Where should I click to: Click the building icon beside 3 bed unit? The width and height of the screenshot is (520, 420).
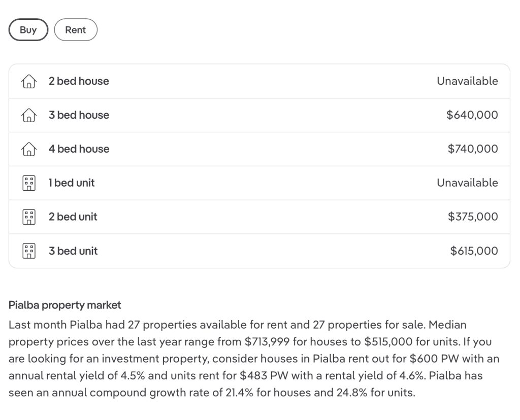(29, 251)
